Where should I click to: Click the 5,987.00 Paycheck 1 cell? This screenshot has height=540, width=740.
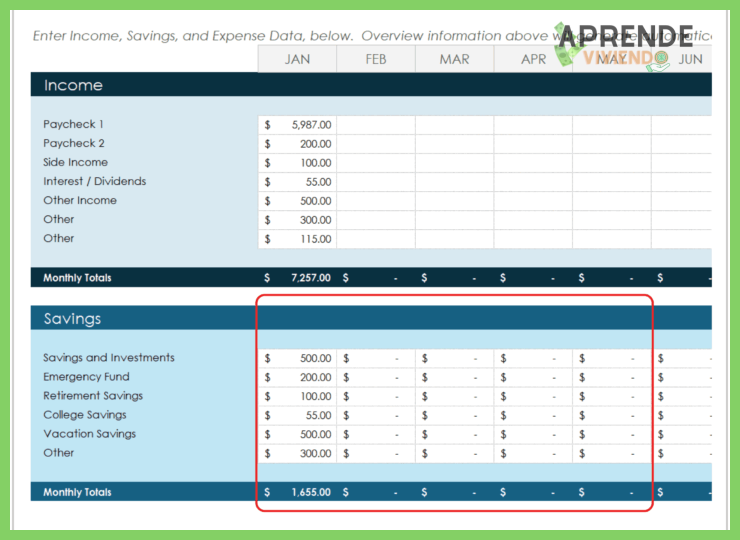(x=297, y=125)
